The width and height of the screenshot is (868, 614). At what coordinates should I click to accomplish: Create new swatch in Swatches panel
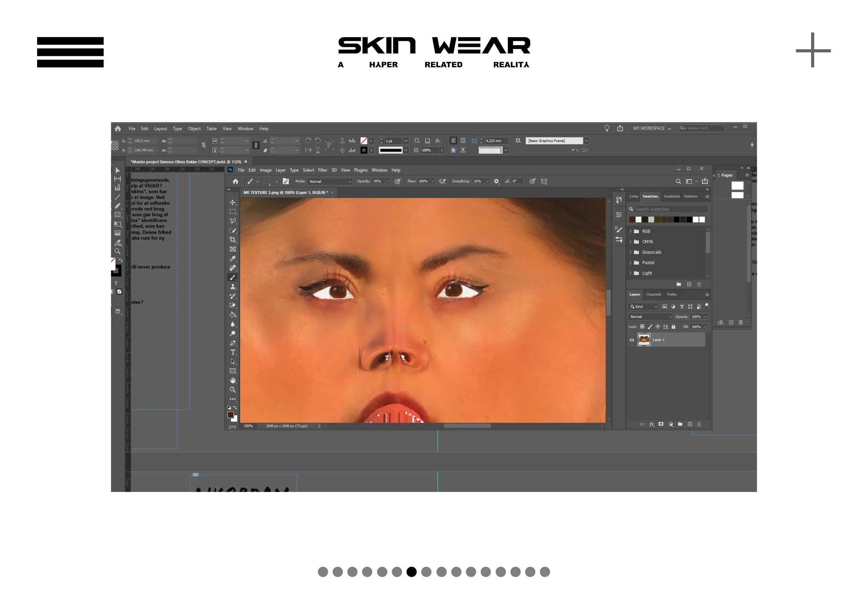tap(689, 284)
